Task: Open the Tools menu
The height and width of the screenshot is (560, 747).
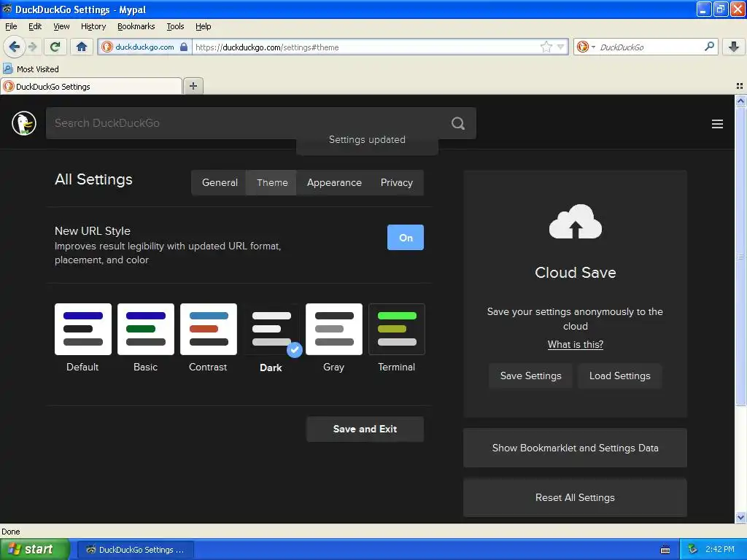Action: click(175, 26)
